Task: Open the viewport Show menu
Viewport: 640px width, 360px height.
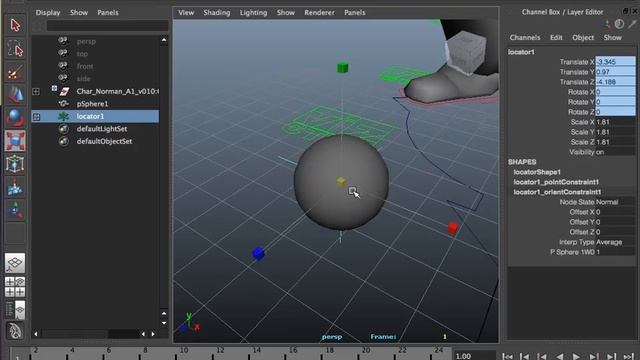Action: [286, 13]
